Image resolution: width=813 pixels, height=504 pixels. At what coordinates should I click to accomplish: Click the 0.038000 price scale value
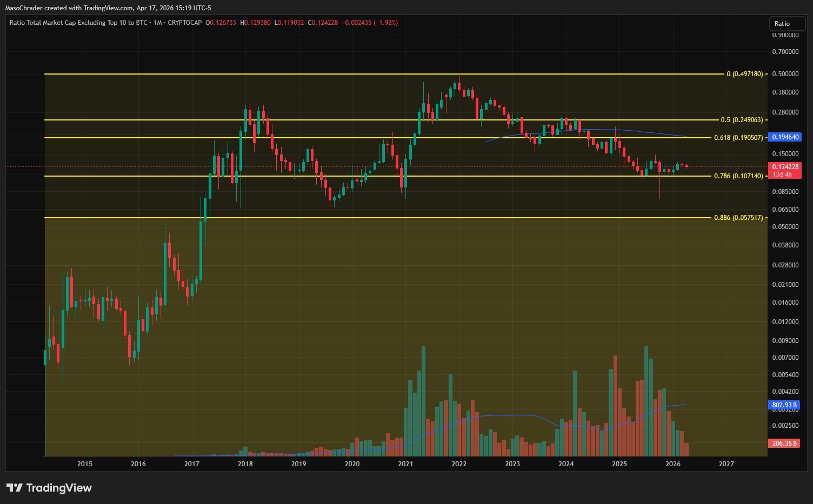(x=785, y=245)
